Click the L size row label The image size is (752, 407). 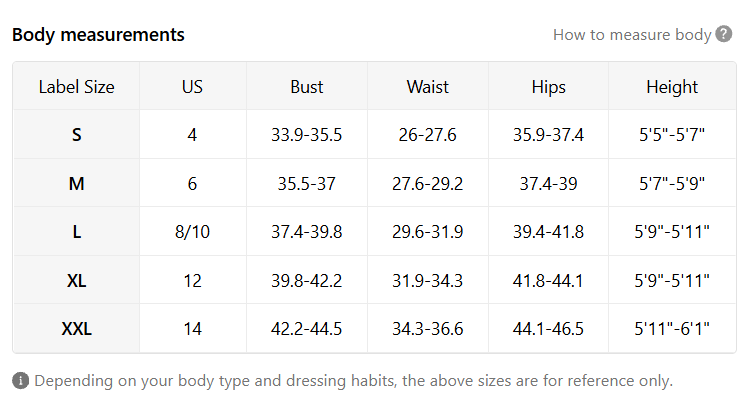(76, 232)
